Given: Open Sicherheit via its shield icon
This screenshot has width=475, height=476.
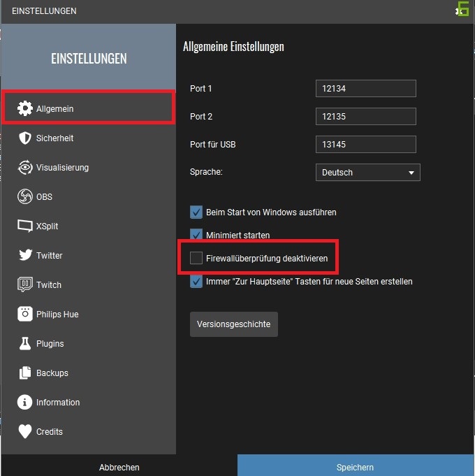Looking at the screenshot, I should click(x=25, y=138).
